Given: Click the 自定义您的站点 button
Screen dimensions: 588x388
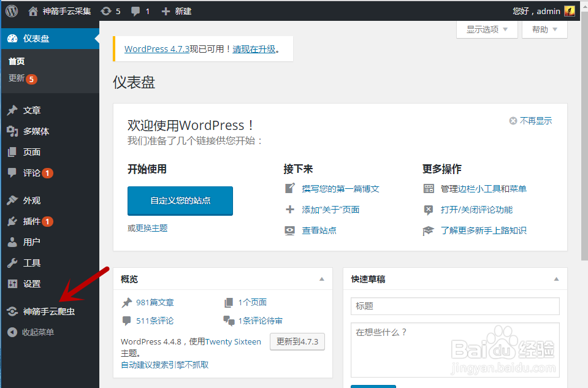Looking at the screenshot, I should point(180,200).
